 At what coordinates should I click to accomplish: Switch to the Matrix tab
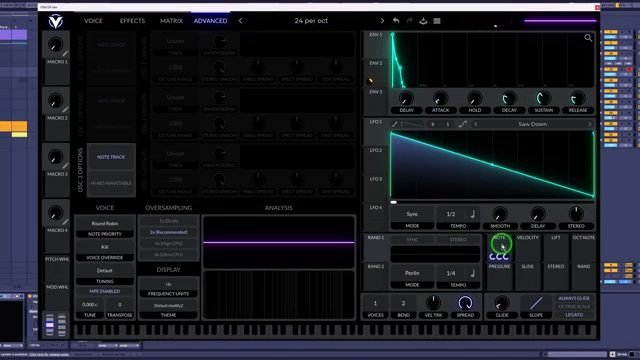(x=171, y=21)
